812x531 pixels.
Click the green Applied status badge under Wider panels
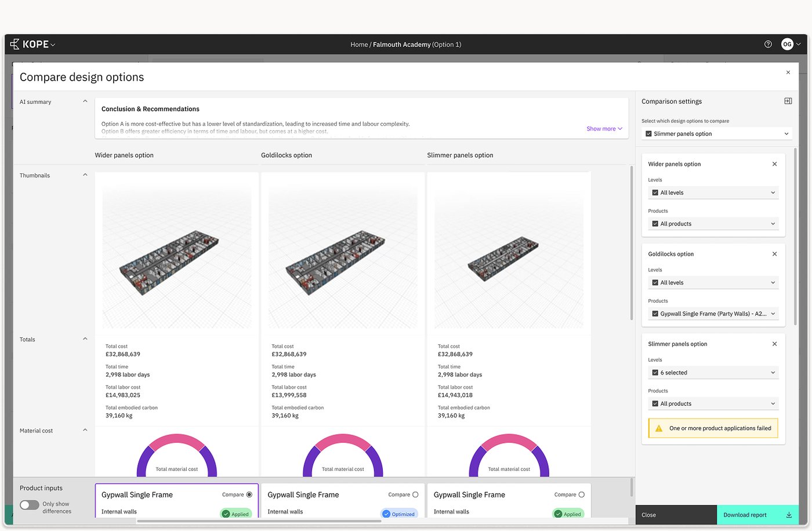point(235,514)
